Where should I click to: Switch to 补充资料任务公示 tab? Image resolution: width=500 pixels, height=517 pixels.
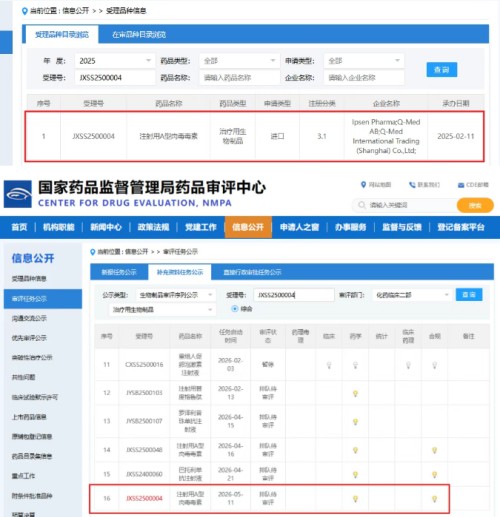click(180, 272)
